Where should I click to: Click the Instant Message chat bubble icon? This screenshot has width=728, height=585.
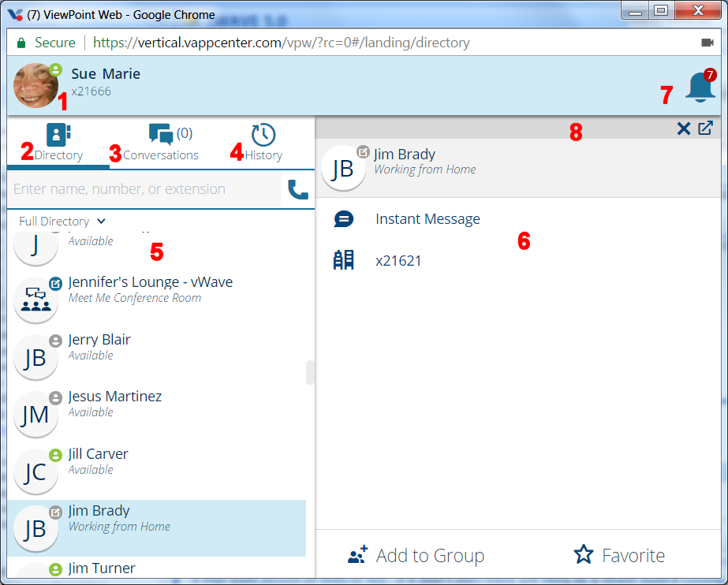click(344, 218)
